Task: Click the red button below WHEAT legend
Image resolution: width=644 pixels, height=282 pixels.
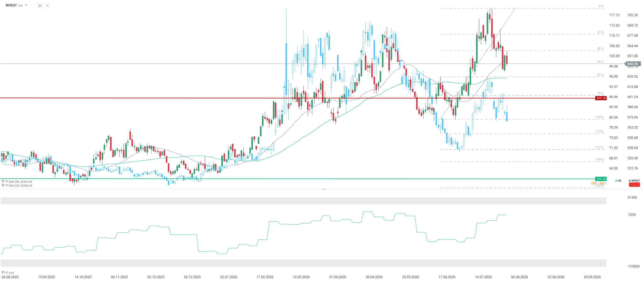Action: tap(634, 185)
